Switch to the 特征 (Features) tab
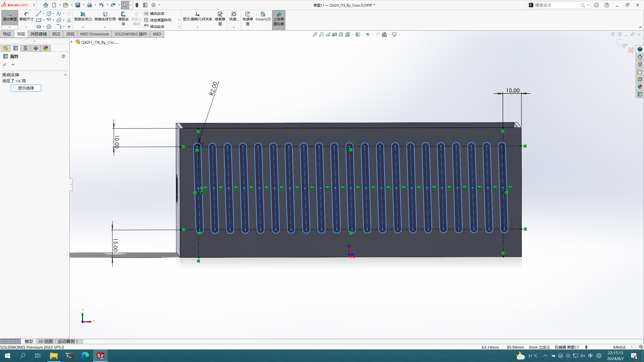The image size is (644, 362). click(x=7, y=34)
